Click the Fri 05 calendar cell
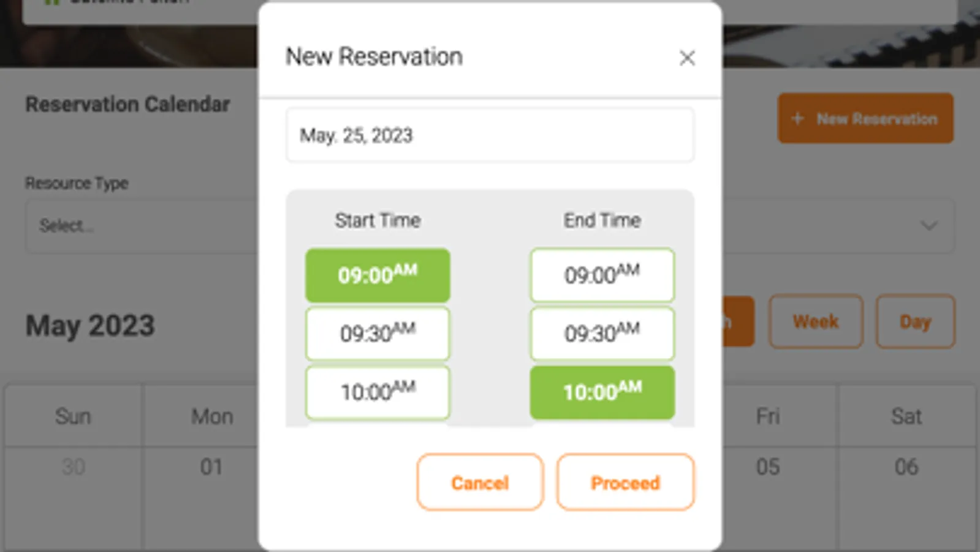This screenshot has height=552, width=980. tap(768, 491)
